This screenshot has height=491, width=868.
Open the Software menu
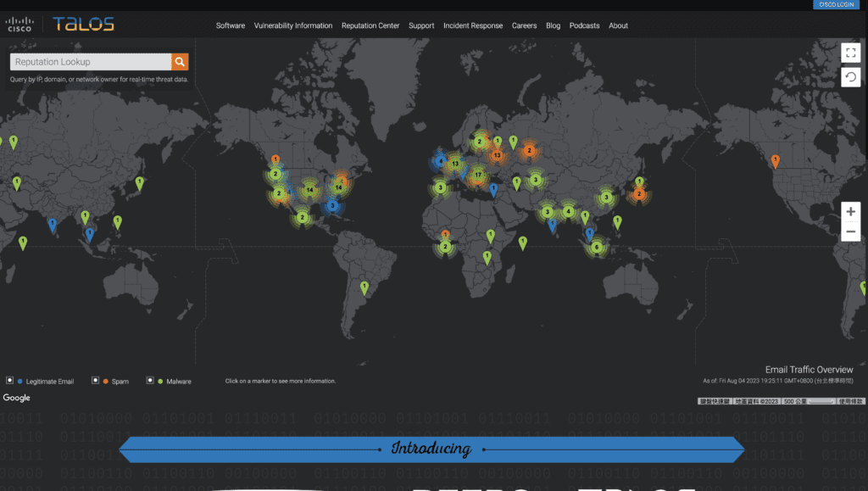coord(230,25)
